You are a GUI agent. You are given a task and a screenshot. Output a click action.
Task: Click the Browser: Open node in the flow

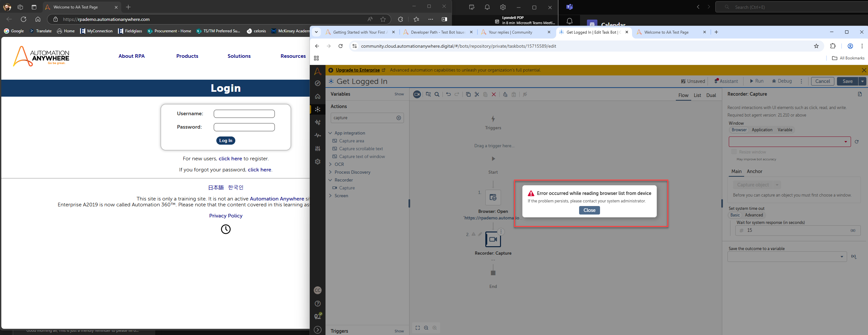(x=493, y=197)
